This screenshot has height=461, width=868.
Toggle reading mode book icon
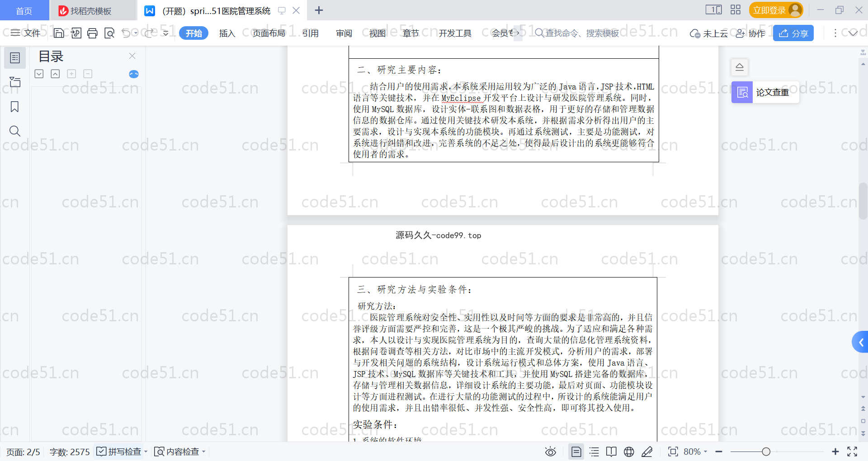click(x=611, y=452)
